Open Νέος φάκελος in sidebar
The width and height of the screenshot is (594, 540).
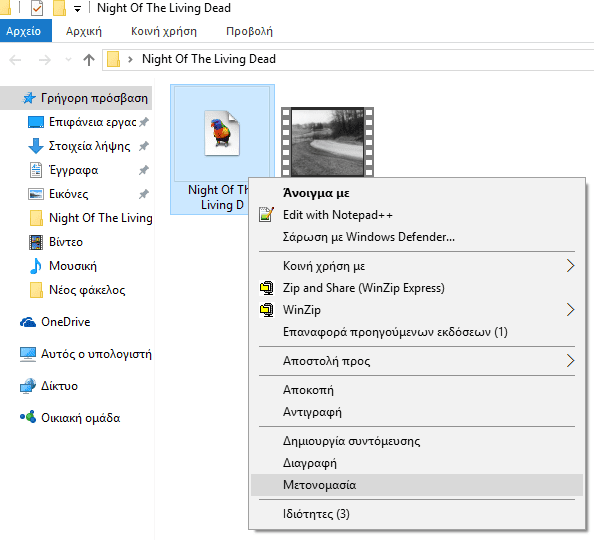[x=87, y=290]
